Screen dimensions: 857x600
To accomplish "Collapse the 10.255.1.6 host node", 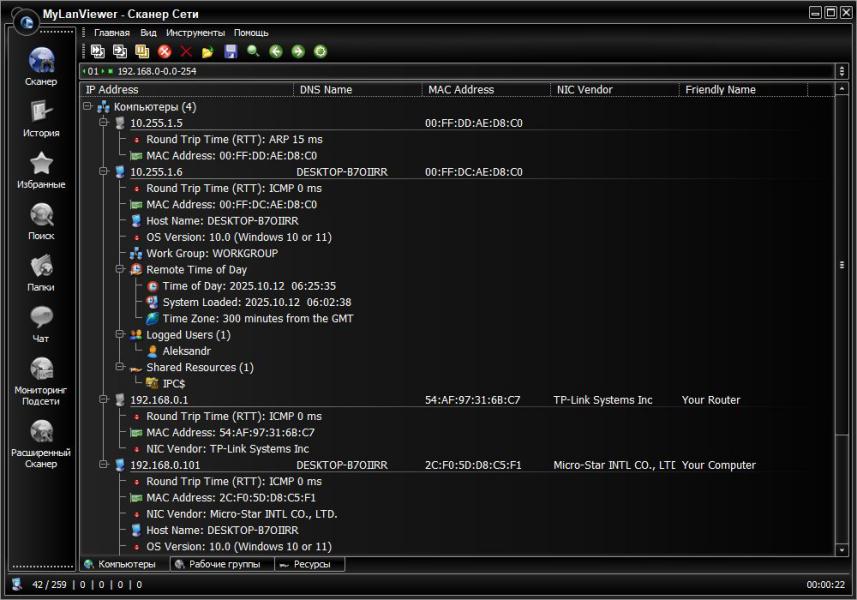I will coord(103,172).
